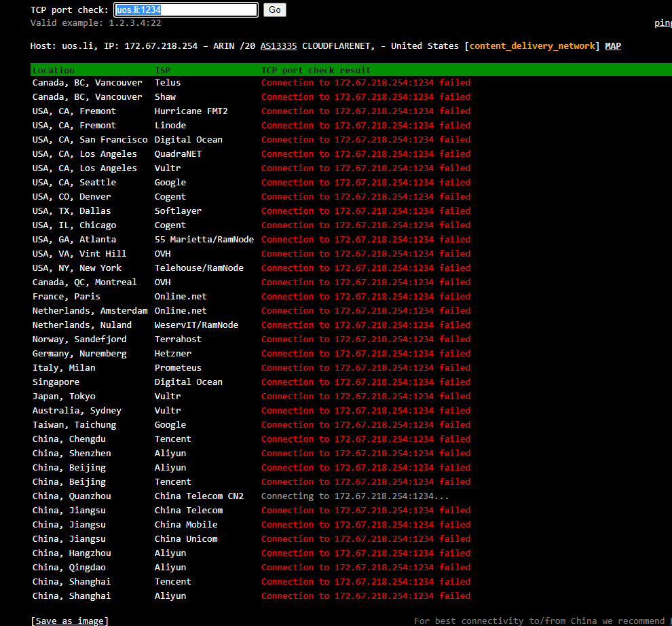
Task: Open the ping link at top right
Action: [x=662, y=23]
